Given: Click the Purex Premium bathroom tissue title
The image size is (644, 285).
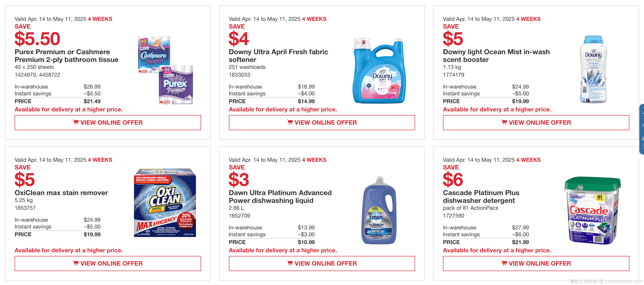Looking at the screenshot, I should click(66, 56).
